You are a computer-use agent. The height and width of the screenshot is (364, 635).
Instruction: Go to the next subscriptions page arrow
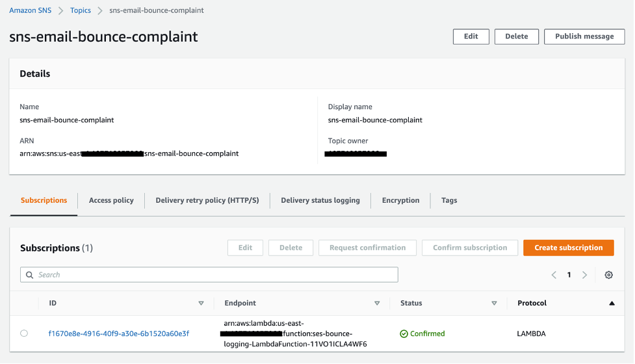pos(584,275)
